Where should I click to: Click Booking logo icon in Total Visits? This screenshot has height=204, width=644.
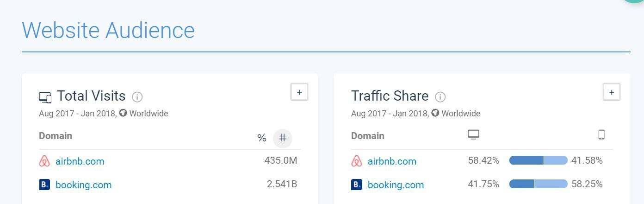click(x=44, y=185)
